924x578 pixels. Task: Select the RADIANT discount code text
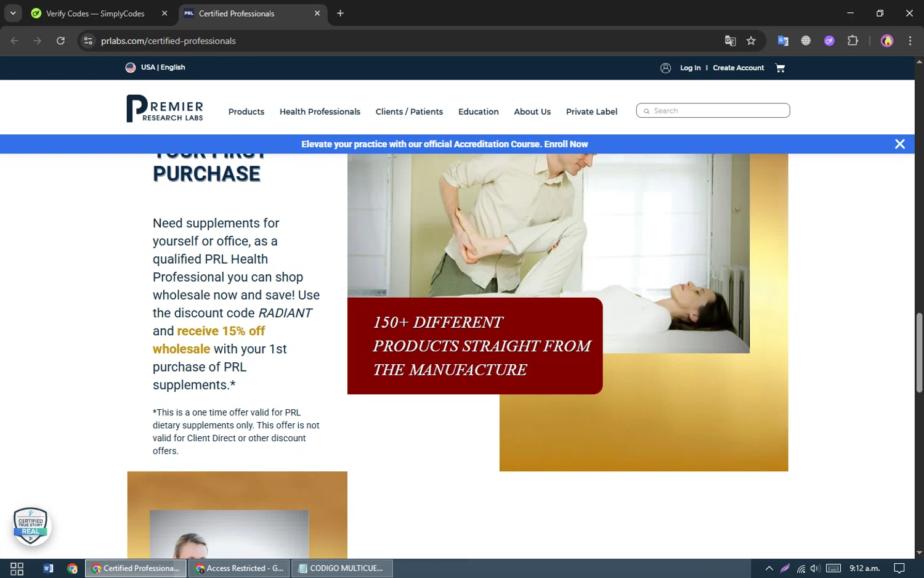[x=285, y=313]
